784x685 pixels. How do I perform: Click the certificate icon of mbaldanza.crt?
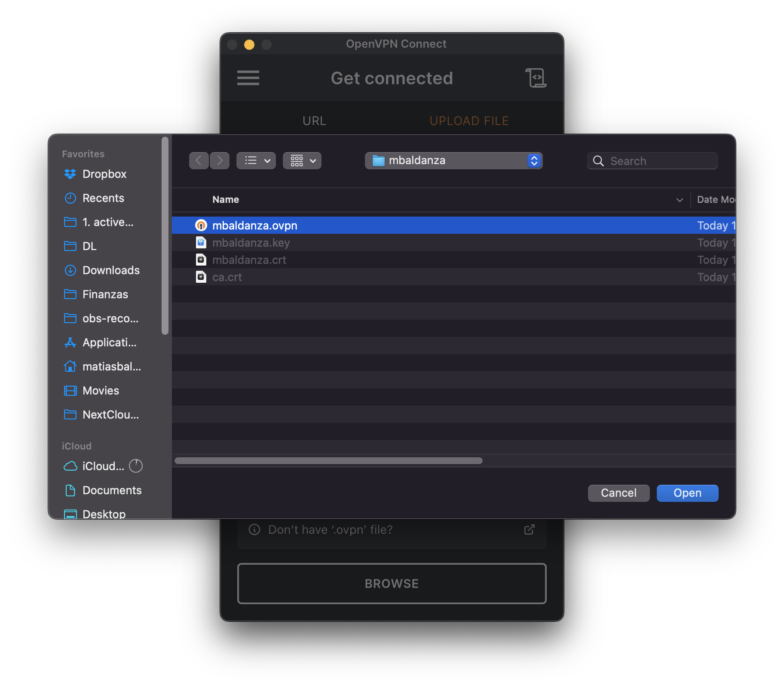[x=201, y=260]
